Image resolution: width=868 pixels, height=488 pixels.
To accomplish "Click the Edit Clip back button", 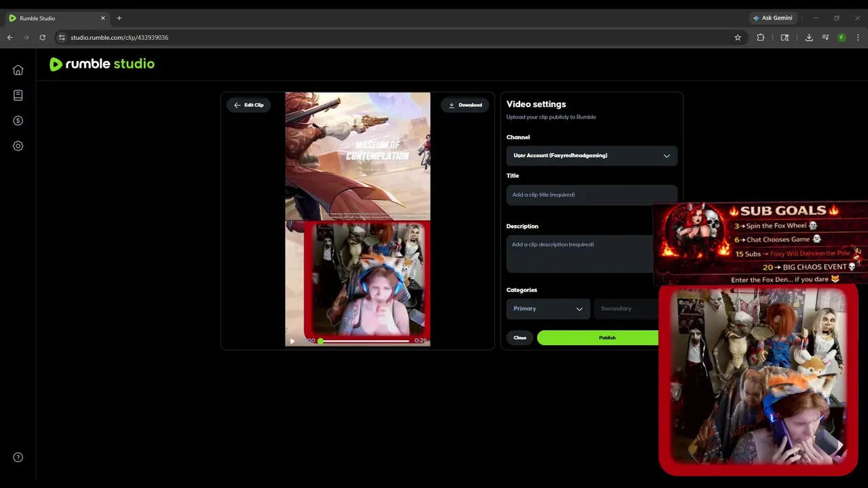I will click(x=249, y=105).
